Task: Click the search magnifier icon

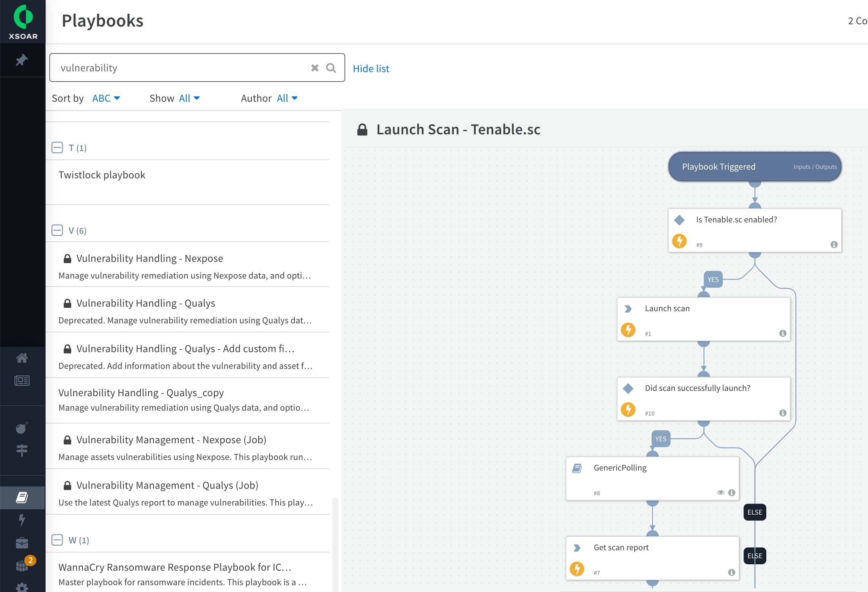Action: click(331, 68)
